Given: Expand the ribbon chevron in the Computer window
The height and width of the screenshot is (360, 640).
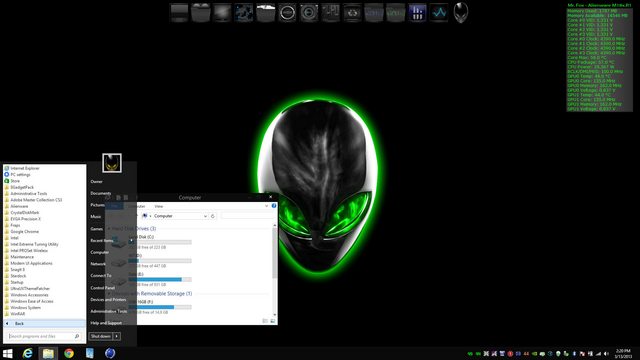Looking at the screenshot, I should pos(267,206).
